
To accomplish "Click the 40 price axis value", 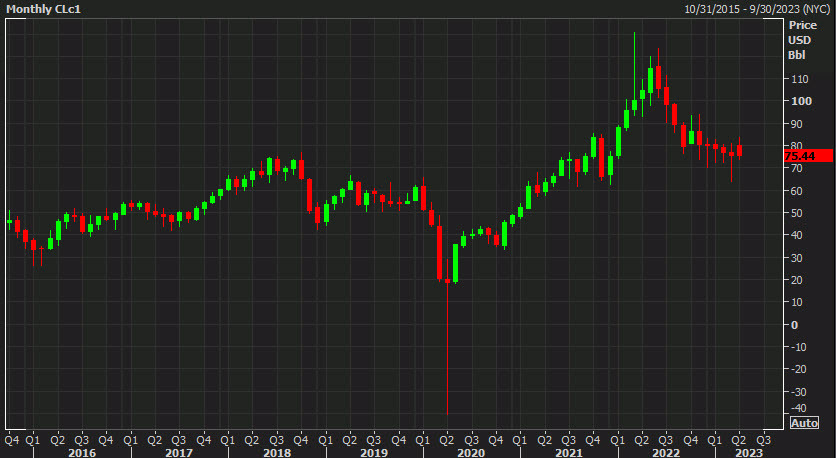I will coord(798,235).
